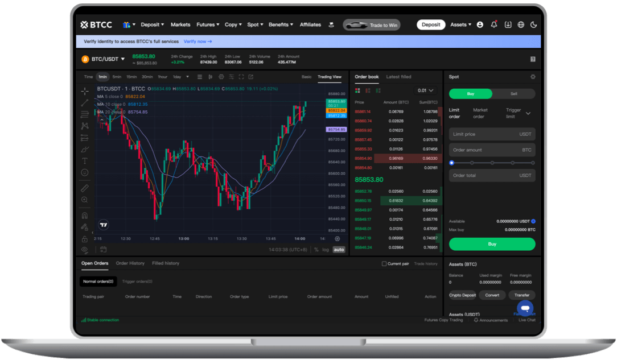Expand the Deposit menu in navbar
Image resolution: width=617 pixels, height=364 pixels.
pos(153,25)
